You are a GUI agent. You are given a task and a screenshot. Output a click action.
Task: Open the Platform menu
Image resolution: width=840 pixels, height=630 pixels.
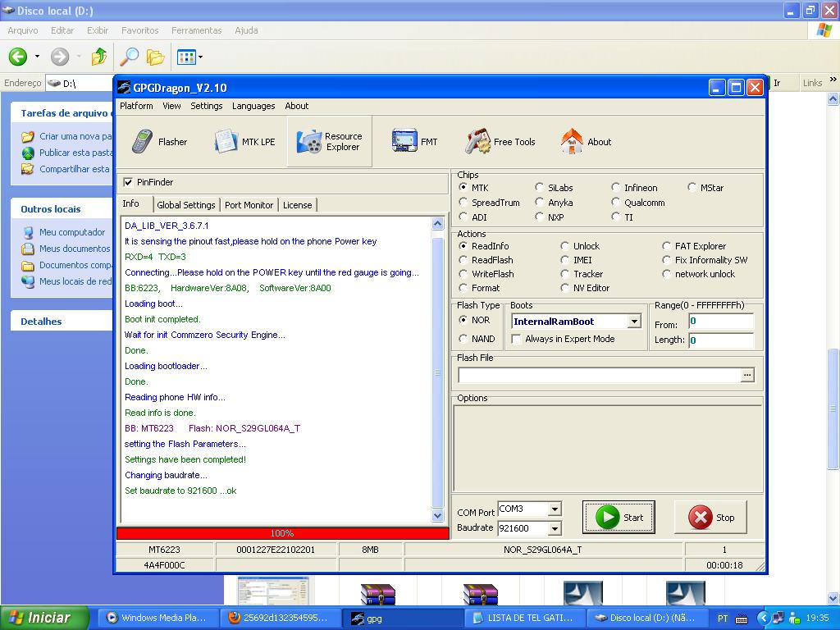[x=136, y=106]
